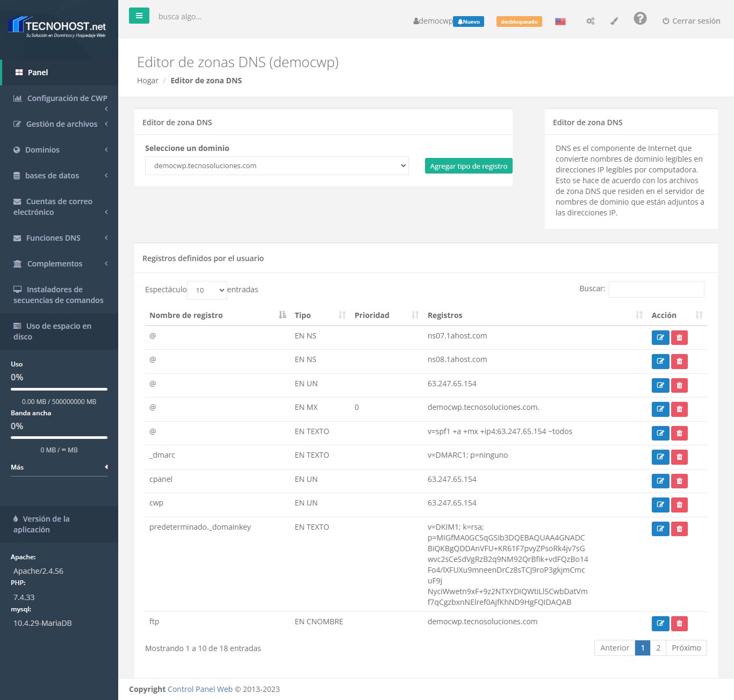
Task: Open the domain selection dropdown
Action: (x=277, y=166)
